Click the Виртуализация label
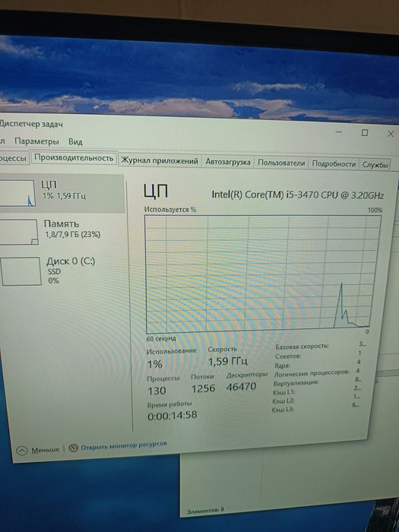This screenshot has height=532, width=399. [296, 383]
